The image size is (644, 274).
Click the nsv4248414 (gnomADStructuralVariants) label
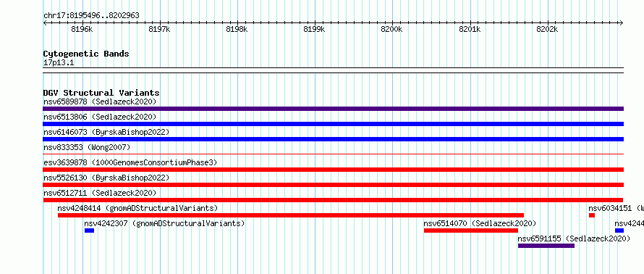[x=138, y=208]
